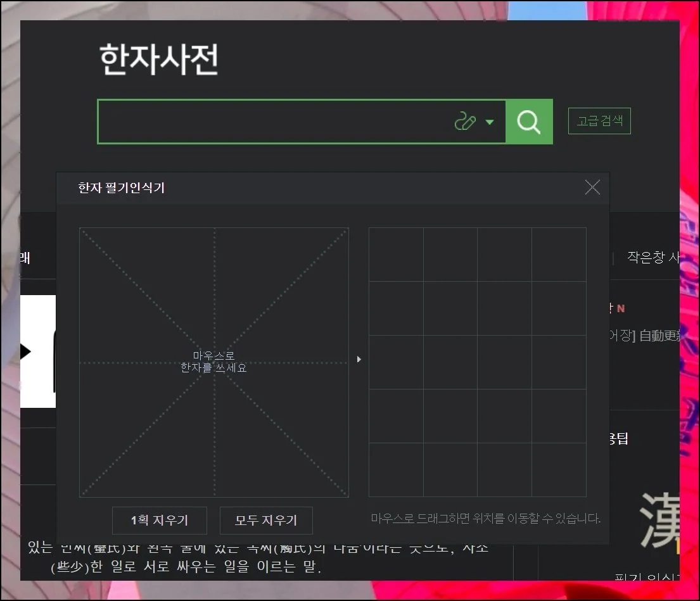Screen dimensions: 700x601
Task: Clear all strokes with 모두 지우기
Action: tap(266, 521)
